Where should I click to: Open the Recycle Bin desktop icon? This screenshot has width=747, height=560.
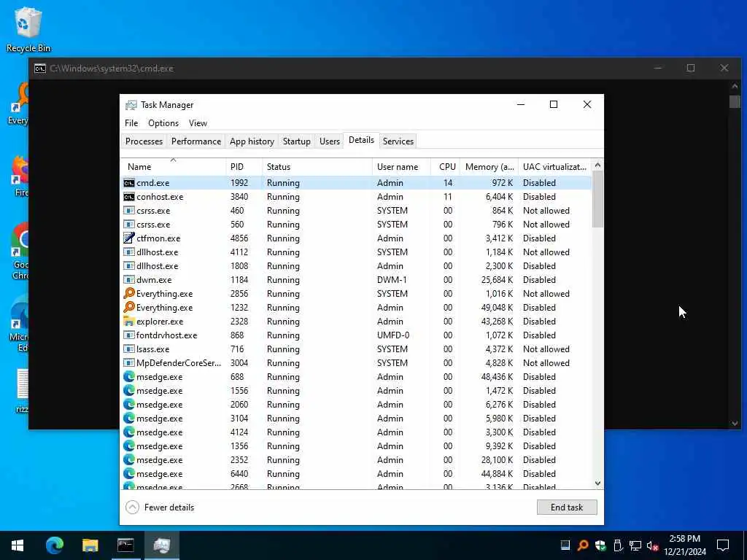pos(28,29)
